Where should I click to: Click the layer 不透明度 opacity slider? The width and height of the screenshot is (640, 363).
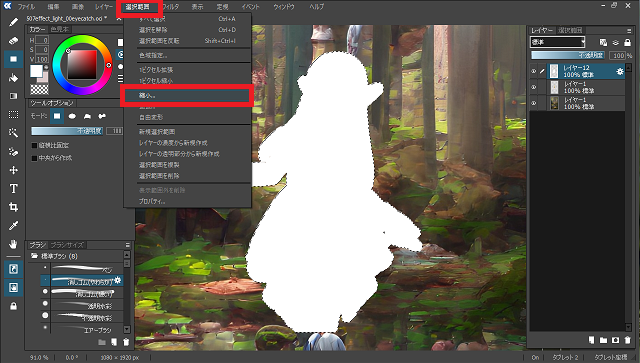pos(568,55)
